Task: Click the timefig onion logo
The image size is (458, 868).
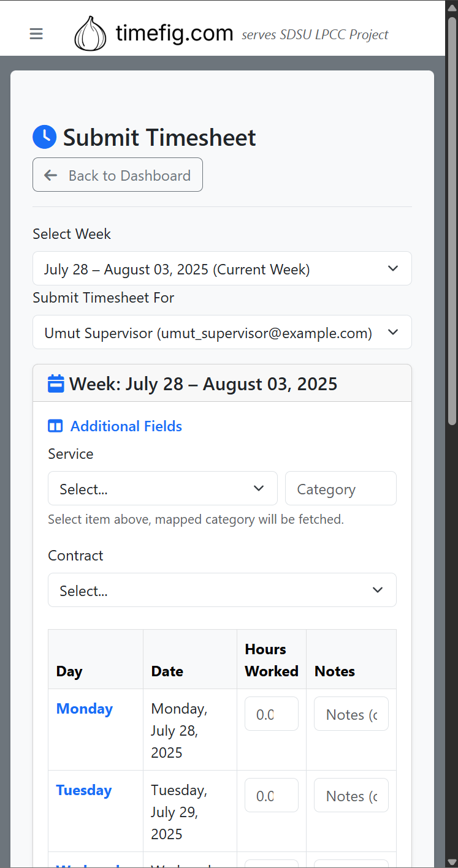Action: tap(90, 33)
